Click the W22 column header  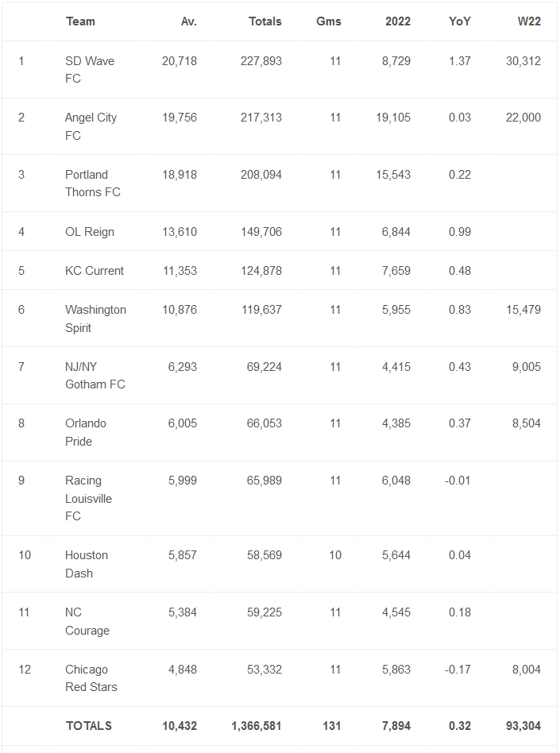(529, 21)
